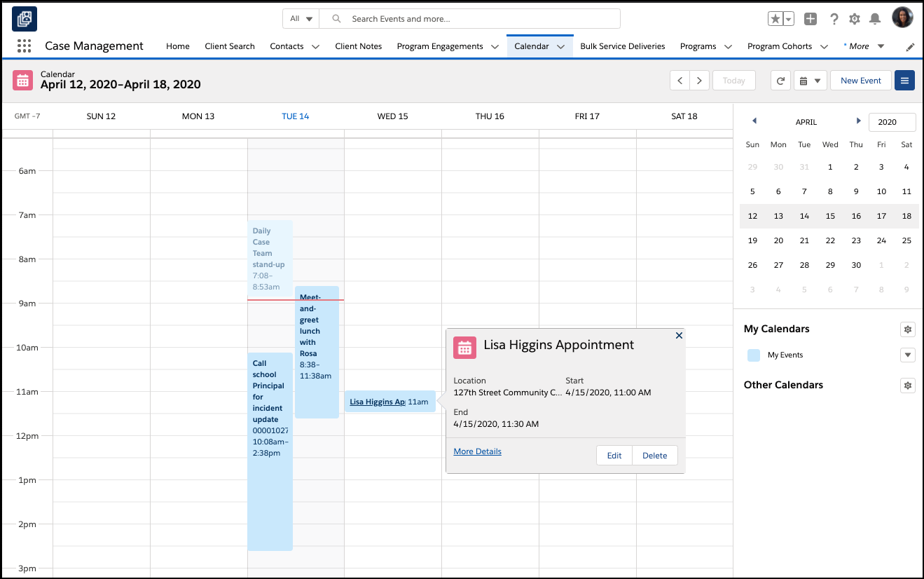924x579 pixels.
Task: Open More Details for Lisa Higgins Appointment
Action: 477,451
